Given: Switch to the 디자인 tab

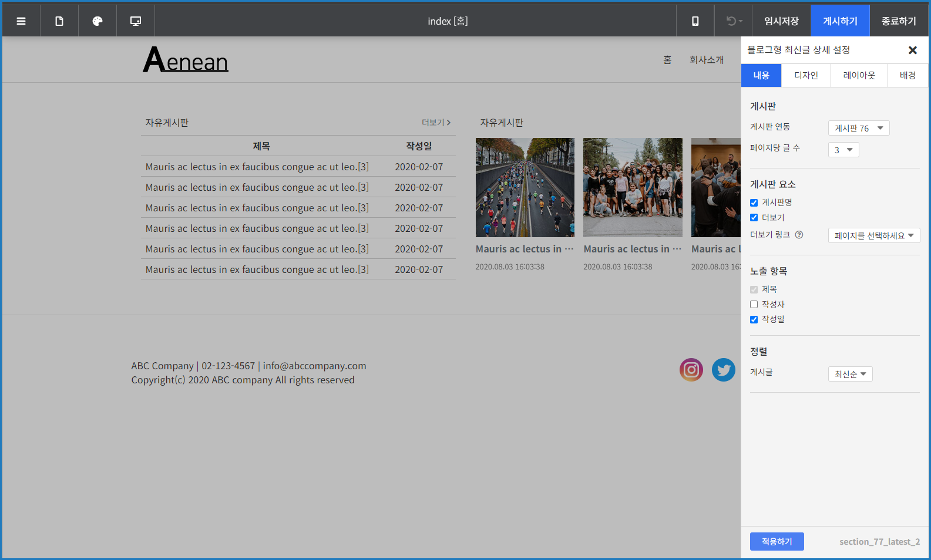Looking at the screenshot, I should [x=806, y=76].
